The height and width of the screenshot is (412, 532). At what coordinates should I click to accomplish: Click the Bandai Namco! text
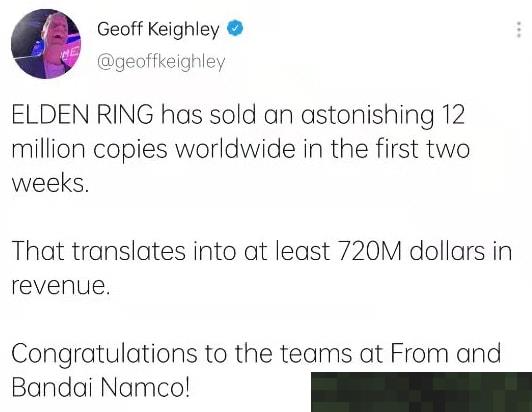pyautogui.click(x=101, y=387)
